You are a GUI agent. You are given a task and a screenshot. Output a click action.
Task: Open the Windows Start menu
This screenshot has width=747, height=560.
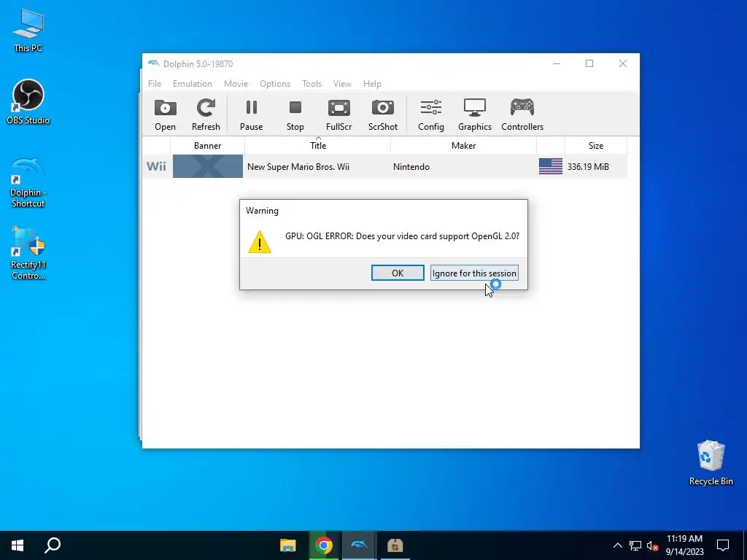point(18,545)
